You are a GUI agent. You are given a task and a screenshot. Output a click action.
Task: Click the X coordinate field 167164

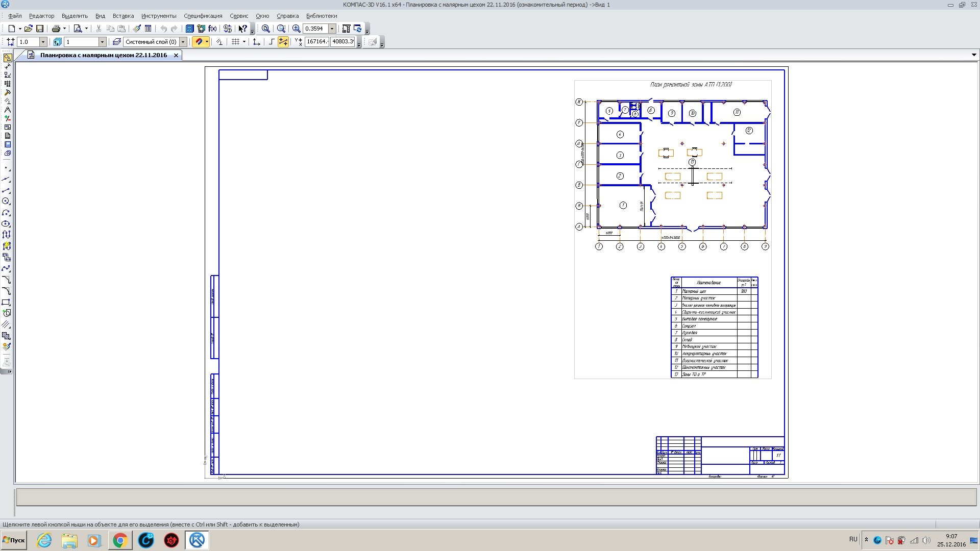pyautogui.click(x=316, y=42)
